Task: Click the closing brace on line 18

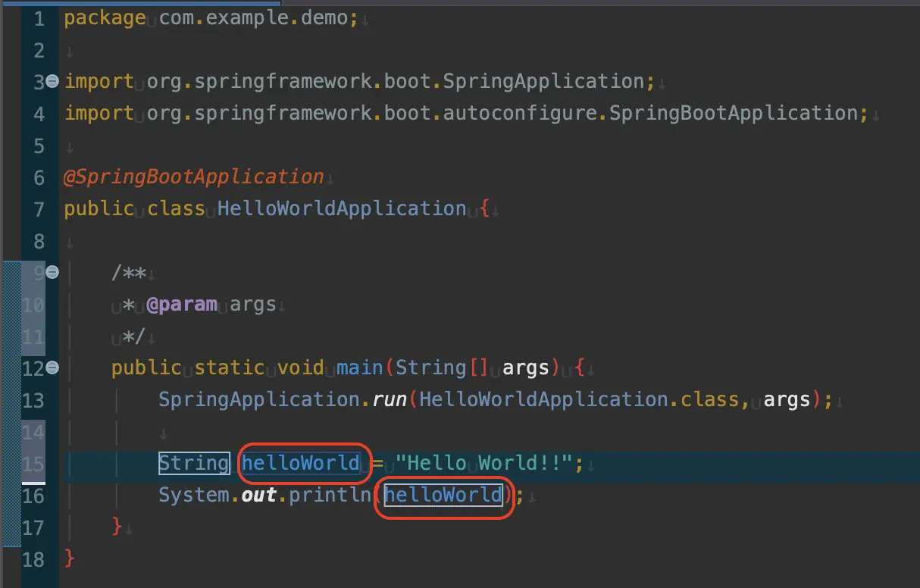Action: coord(70,558)
